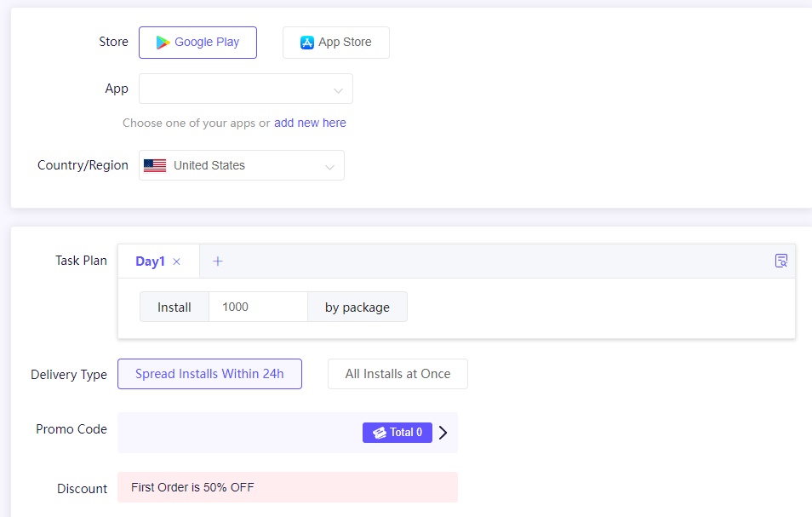Click the App Store logo icon
This screenshot has width=812, height=517.
click(x=307, y=43)
